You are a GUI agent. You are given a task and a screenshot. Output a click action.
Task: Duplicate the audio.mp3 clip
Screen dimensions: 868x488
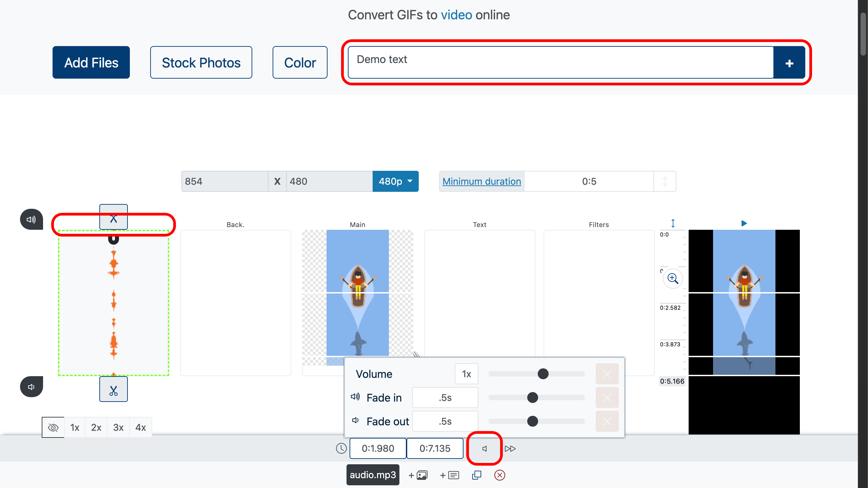point(476,475)
